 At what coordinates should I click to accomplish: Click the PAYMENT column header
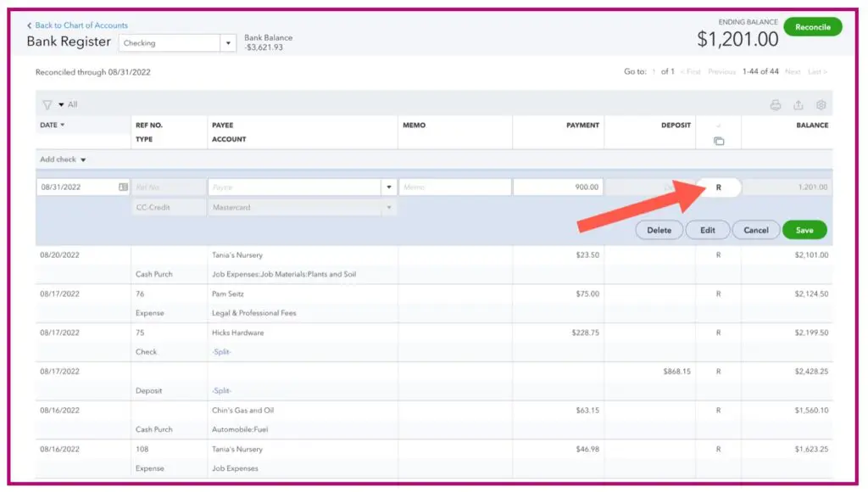[582, 126]
